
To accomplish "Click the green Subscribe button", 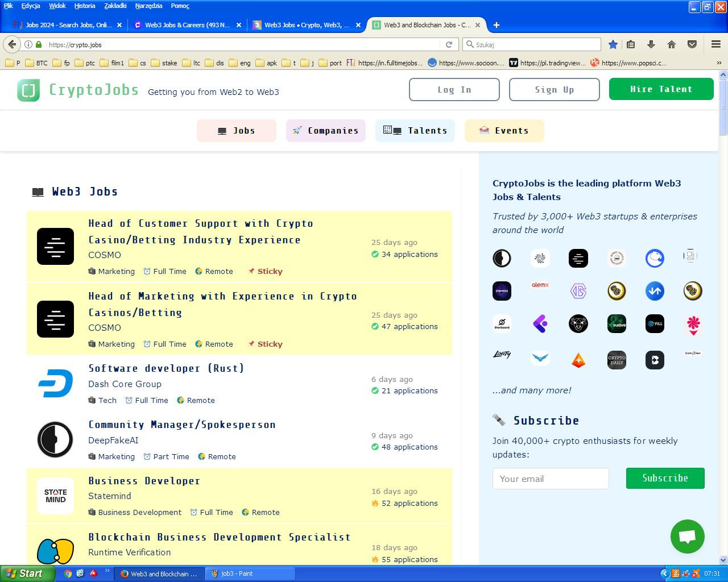I will pos(665,478).
